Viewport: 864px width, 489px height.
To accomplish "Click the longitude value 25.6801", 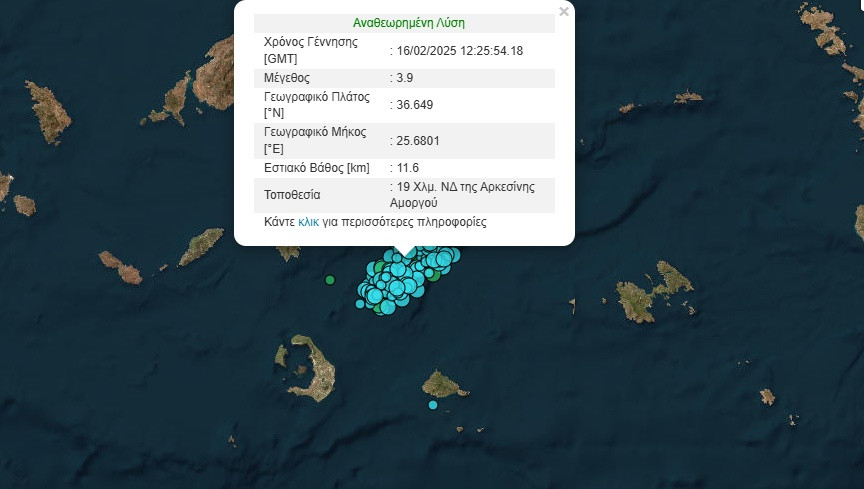I will (x=418, y=141).
